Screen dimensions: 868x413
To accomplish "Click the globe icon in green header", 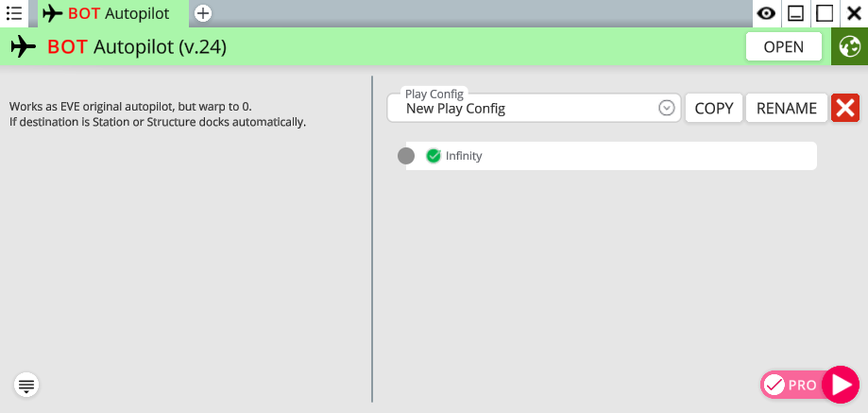I will point(850,46).
